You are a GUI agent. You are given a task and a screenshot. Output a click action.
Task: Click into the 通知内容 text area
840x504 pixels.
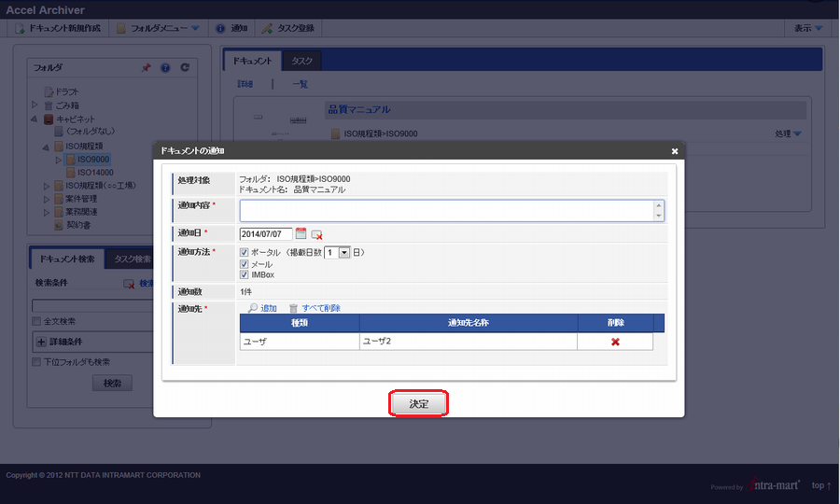pos(447,211)
